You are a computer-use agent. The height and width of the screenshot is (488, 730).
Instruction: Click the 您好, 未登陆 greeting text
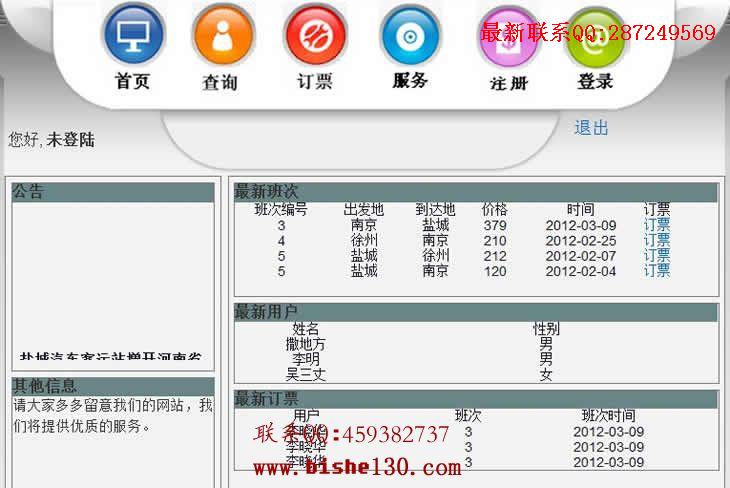(52, 140)
